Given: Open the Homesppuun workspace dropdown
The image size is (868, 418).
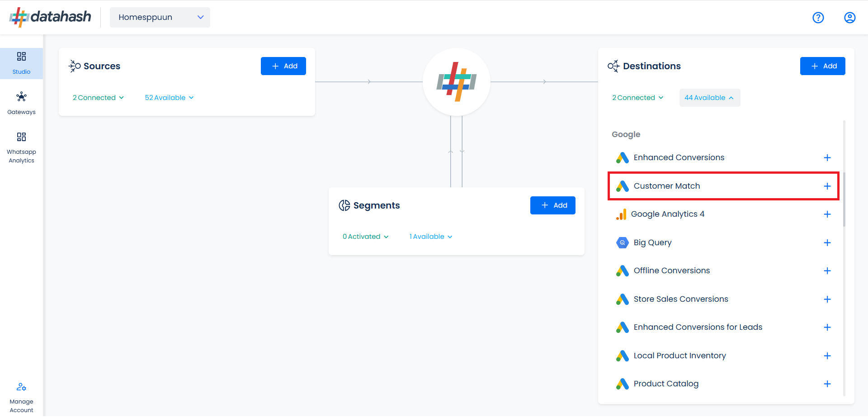Looking at the screenshot, I should (x=160, y=17).
